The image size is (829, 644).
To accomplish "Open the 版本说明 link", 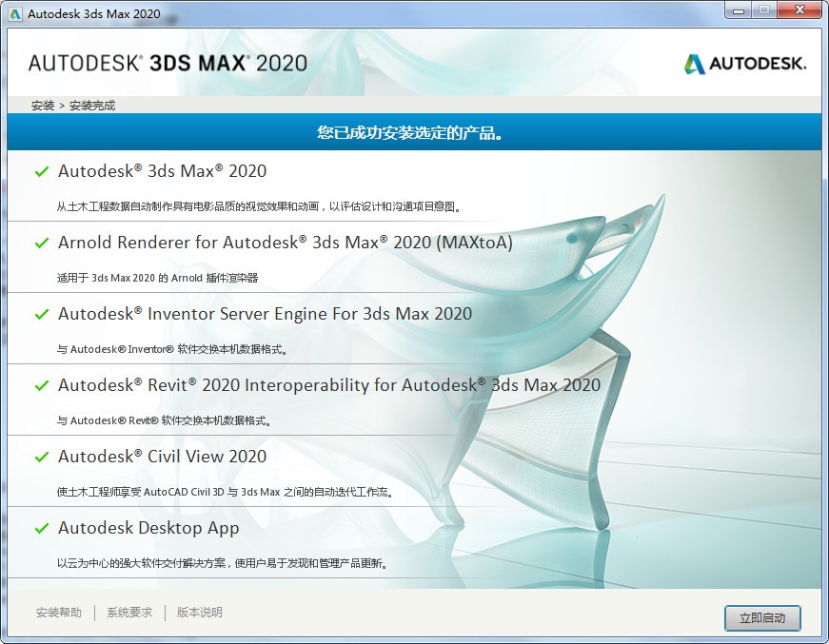I will (201, 613).
